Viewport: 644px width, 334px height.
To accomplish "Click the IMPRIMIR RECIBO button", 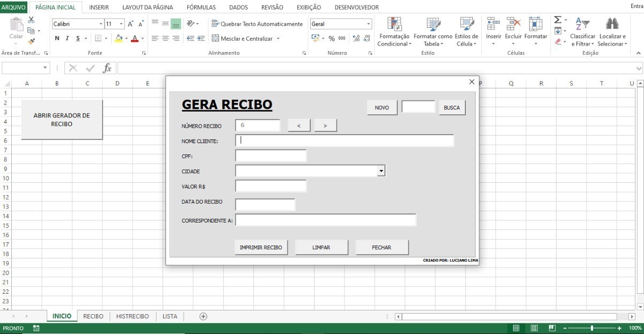I will 261,248.
